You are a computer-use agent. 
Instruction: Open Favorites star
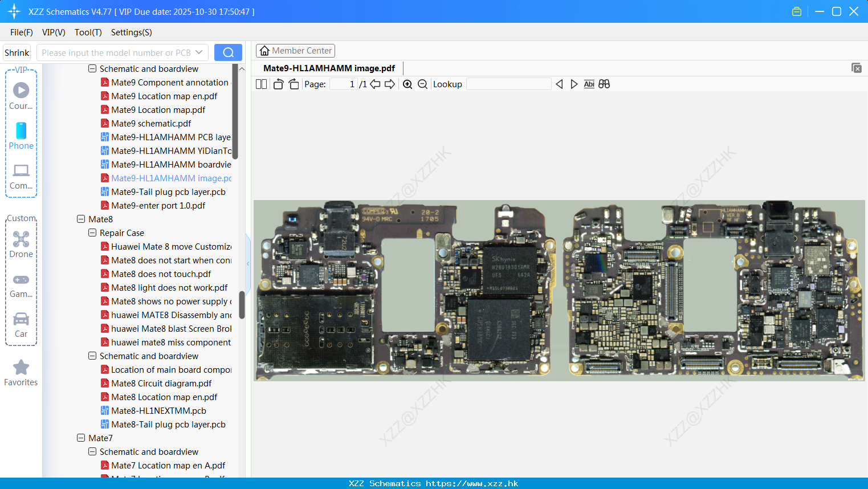pyautogui.click(x=21, y=373)
